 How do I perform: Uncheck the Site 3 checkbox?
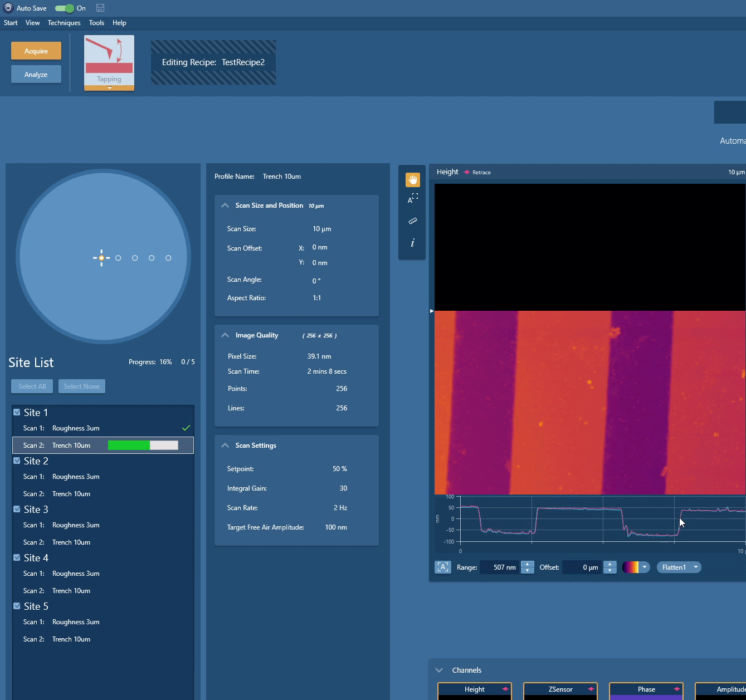click(16, 509)
